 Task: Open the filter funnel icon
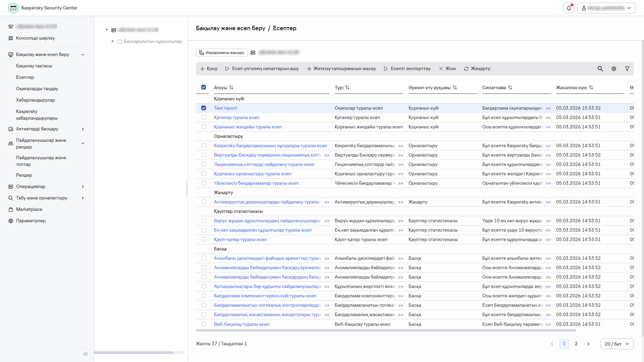[627, 69]
